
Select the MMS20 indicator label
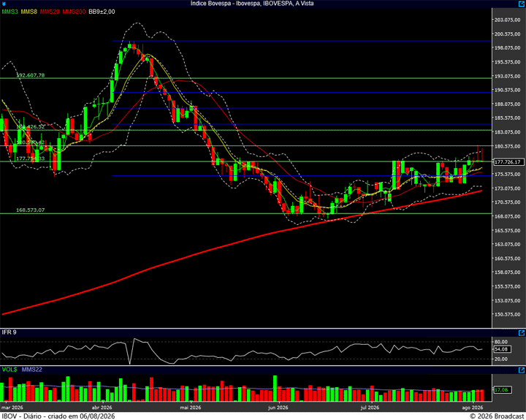50,12
